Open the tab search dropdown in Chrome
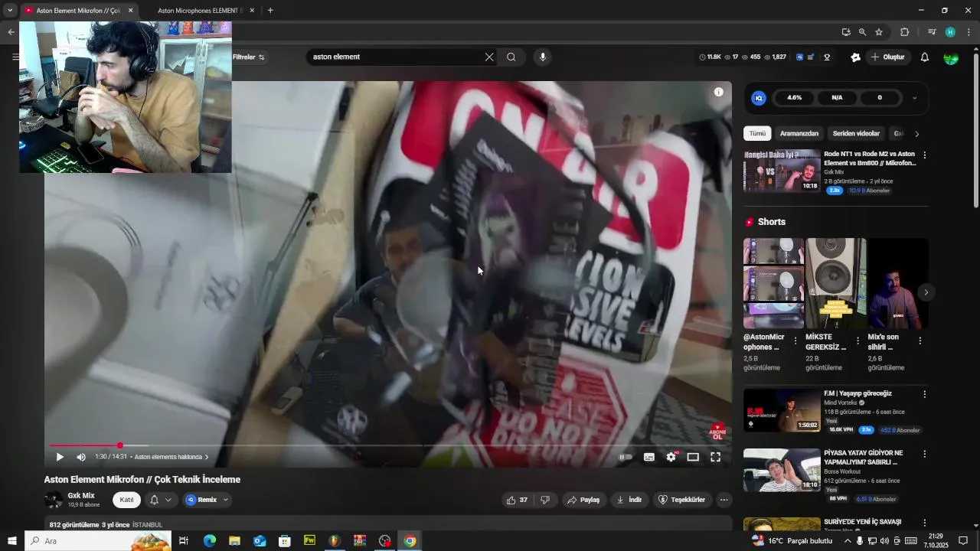This screenshot has width=980, height=551. 10,11
